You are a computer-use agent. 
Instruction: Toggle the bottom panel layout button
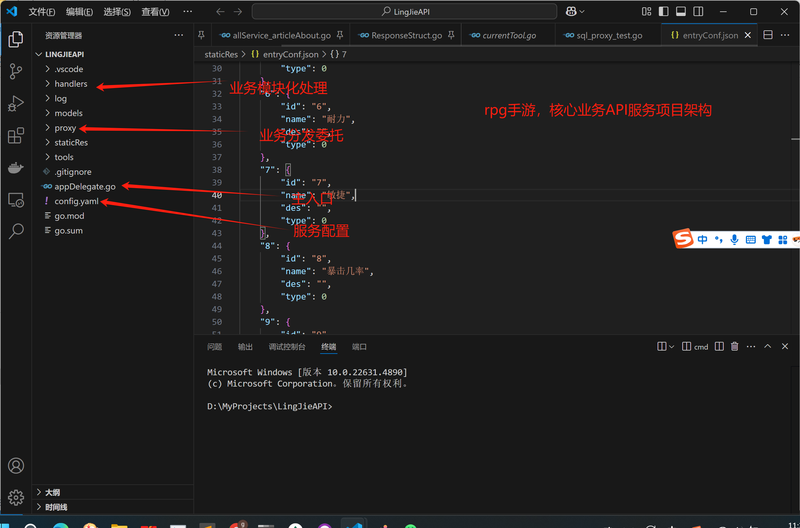point(681,11)
